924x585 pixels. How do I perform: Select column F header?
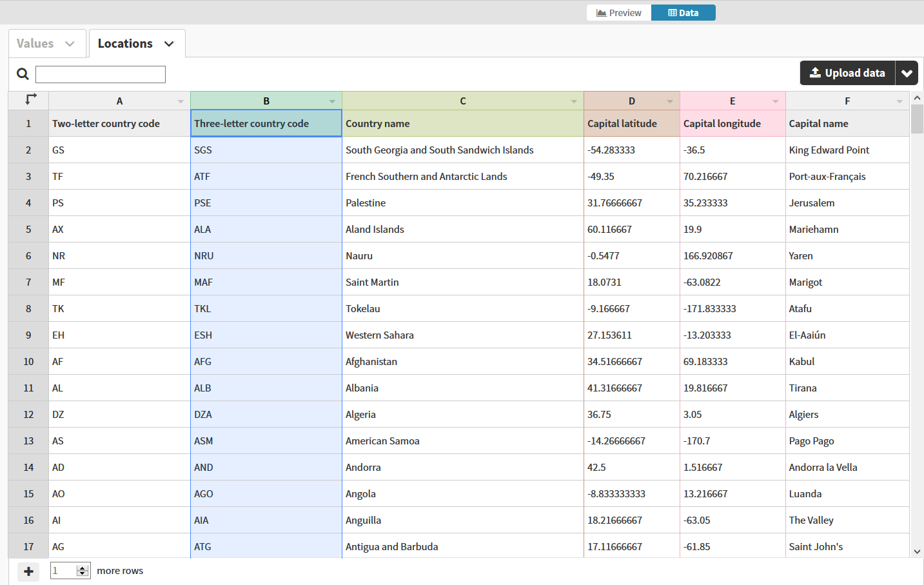[847, 101]
